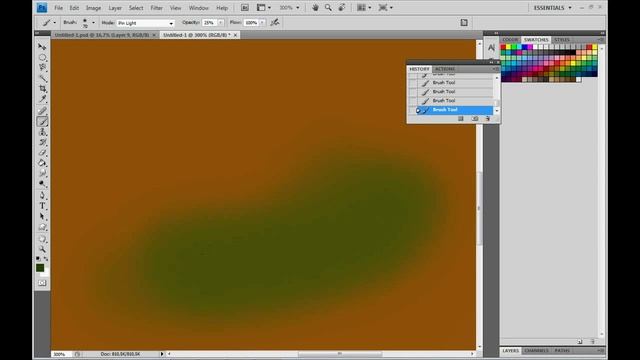Image resolution: width=640 pixels, height=360 pixels.
Task: Switch to the COLOR panel tab
Action: (510, 40)
